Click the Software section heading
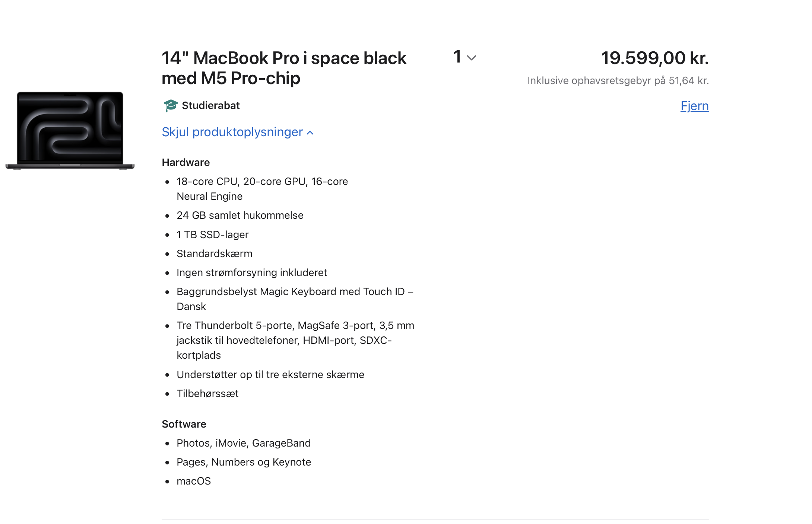812x524 pixels. 184,424
